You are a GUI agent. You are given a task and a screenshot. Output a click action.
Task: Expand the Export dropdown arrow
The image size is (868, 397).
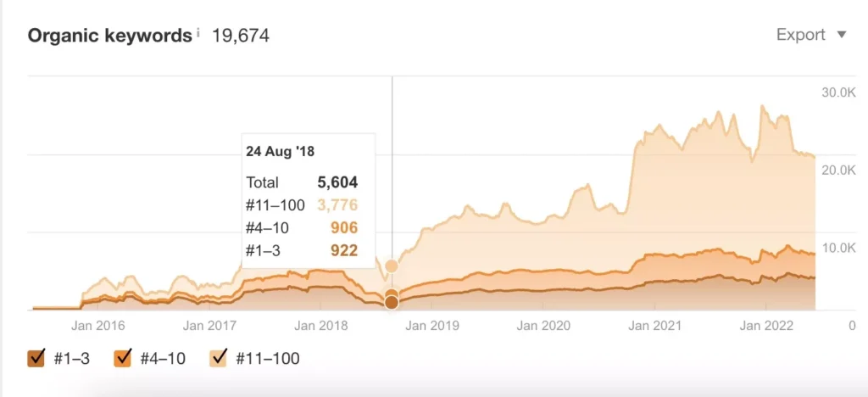pos(841,35)
